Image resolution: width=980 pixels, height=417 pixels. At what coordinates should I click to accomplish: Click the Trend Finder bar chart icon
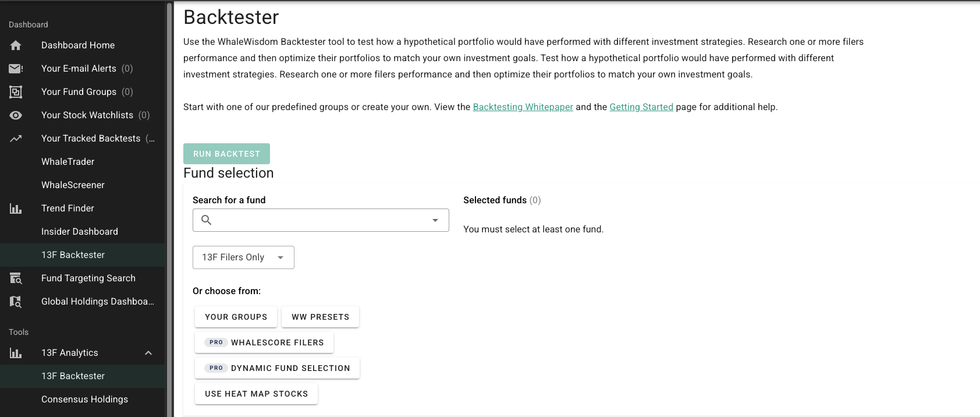click(16, 208)
